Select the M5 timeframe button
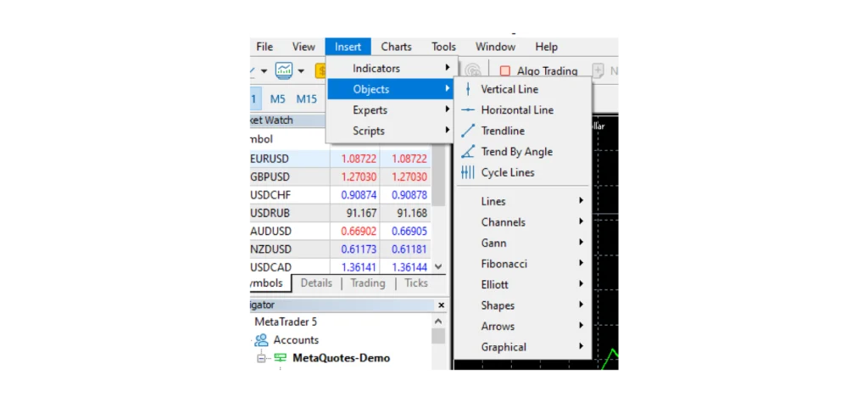This screenshot has height=403, width=868. tap(278, 99)
